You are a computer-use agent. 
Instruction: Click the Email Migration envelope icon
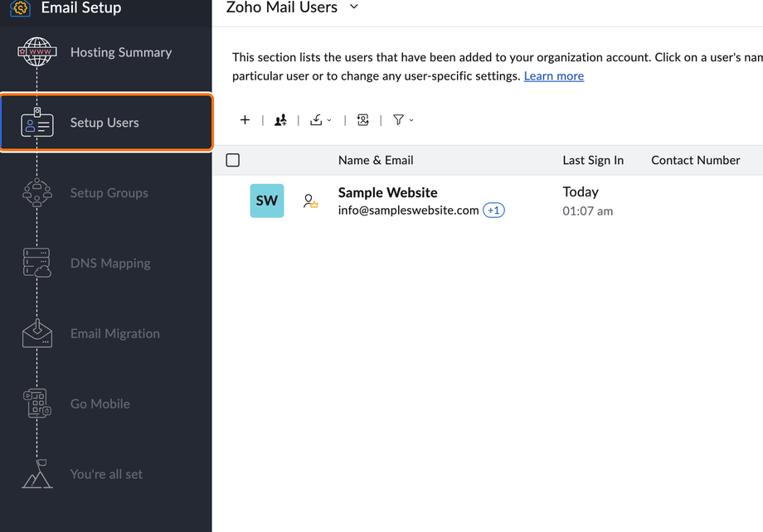[x=37, y=333]
